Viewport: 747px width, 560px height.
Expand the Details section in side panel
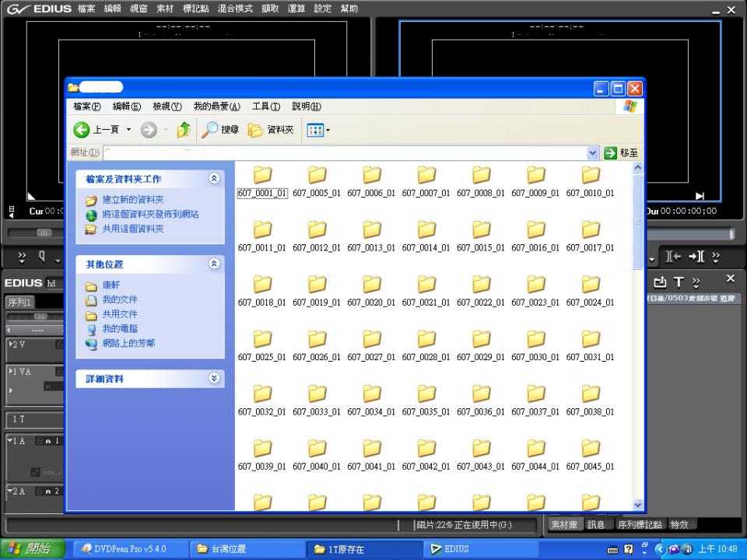click(x=215, y=379)
